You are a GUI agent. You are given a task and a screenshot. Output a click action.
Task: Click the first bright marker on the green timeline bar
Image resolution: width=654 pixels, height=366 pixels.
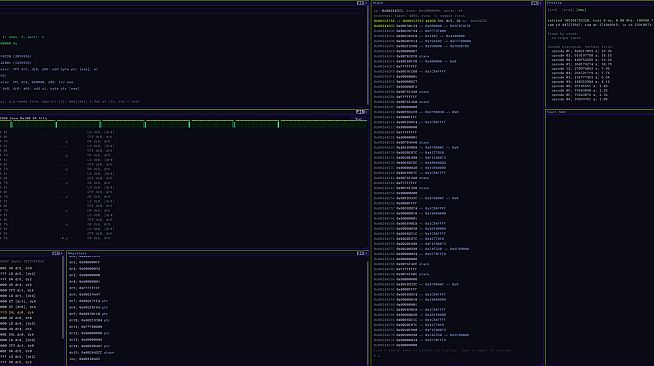(x=11, y=125)
